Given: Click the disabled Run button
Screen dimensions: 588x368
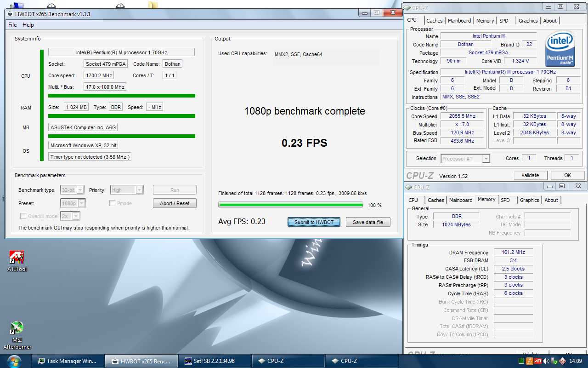Looking at the screenshot, I should pos(175,190).
